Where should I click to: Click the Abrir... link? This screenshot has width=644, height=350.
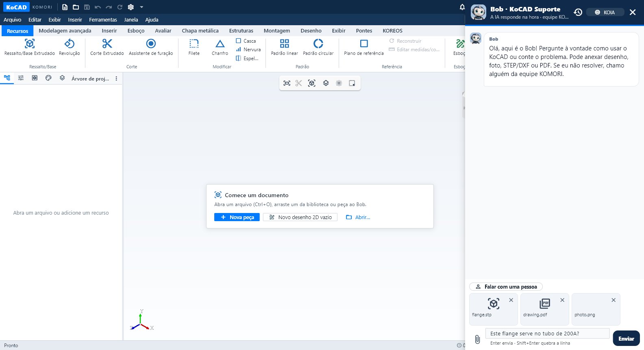point(358,217)
